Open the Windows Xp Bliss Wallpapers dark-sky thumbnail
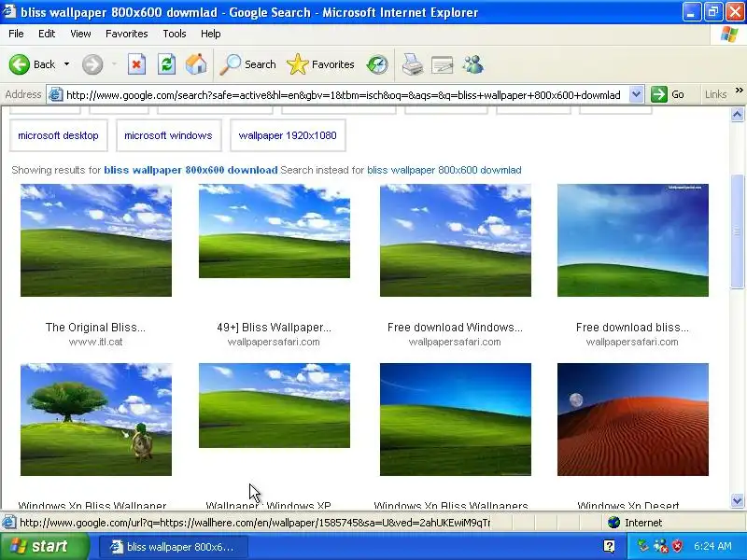 click(456, 419)
